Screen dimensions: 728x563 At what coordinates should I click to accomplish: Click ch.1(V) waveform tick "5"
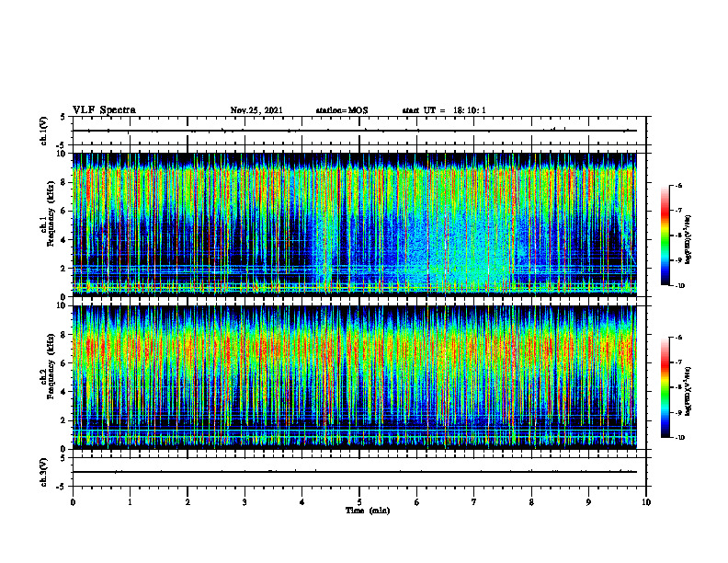63,118
